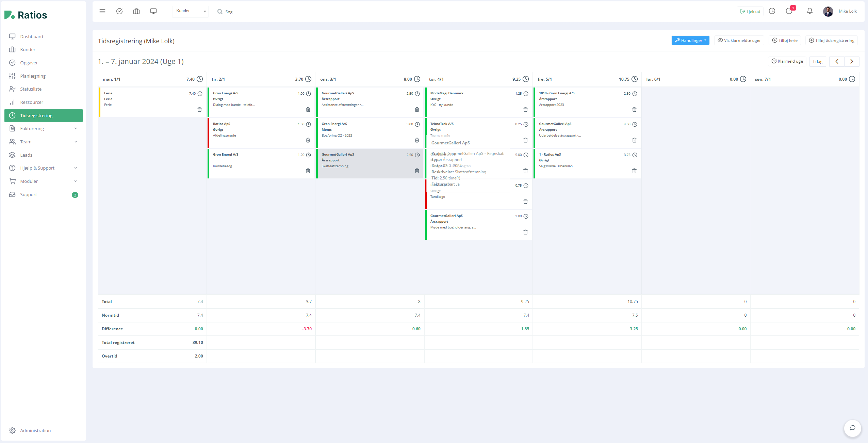Delete the Afdelingsmøde entry

(x=308, y=140)
